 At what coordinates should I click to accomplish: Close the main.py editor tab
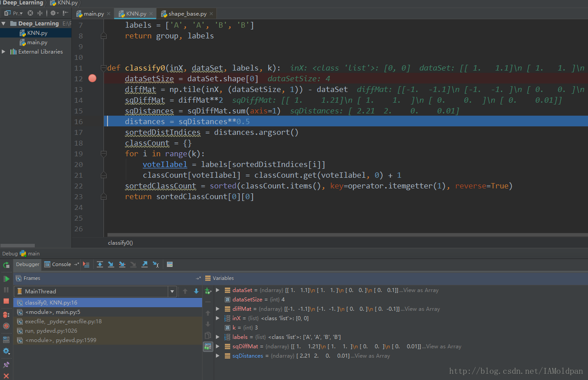(x=108, y=14)
